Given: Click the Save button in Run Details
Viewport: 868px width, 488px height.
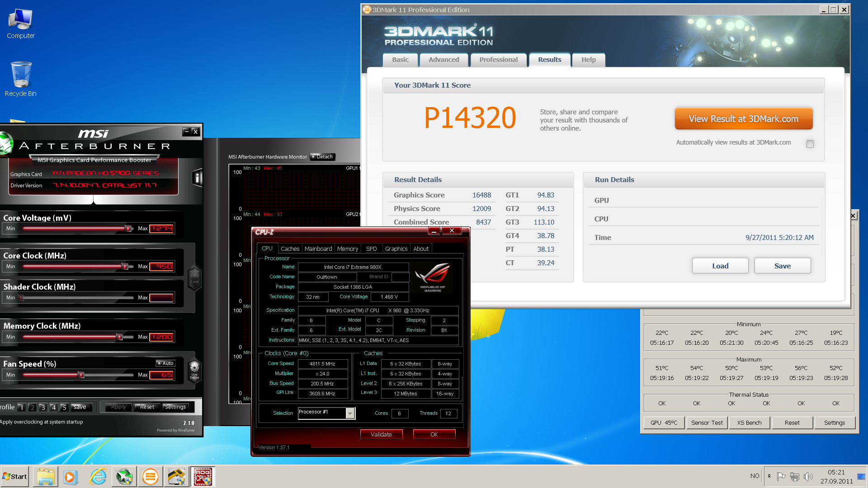Looking at the screenshot, I should 783,266.
